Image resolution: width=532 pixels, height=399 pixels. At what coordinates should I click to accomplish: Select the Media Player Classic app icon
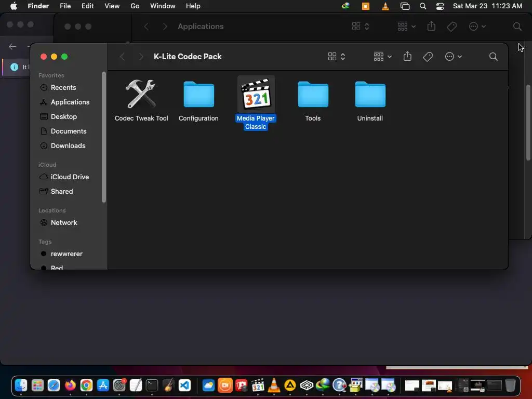[x=256, y=94]
